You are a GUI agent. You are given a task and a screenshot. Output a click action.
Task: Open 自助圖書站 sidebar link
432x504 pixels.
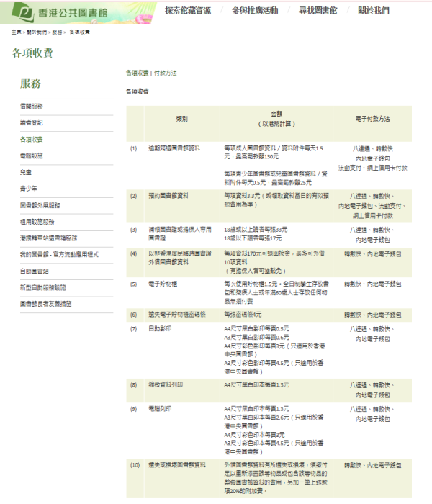pos(35,271)
